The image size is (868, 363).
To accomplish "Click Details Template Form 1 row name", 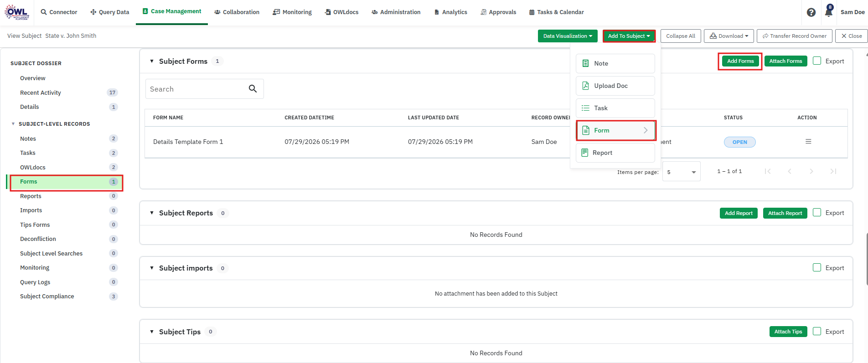I will 188,142.
